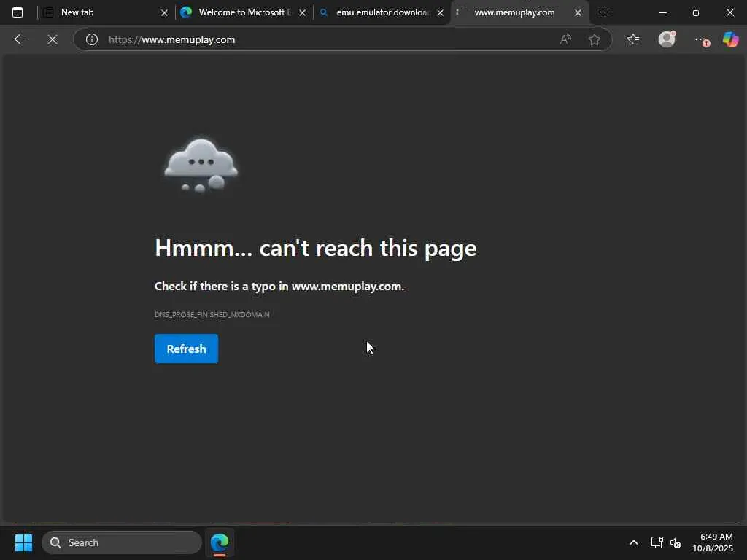The image size is (747, 560).
Task: Click the "Hmmm... can't reach this page" heading
Action: point(315,248)
